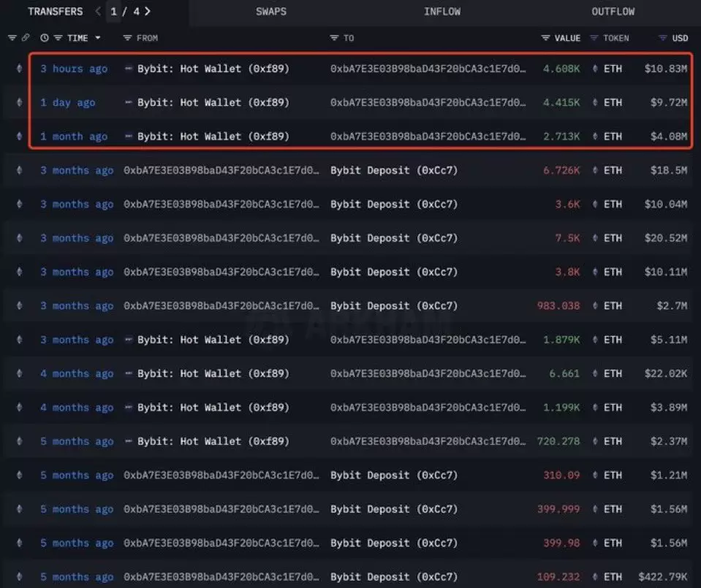Image resolution: width=701 pixels, height=588 pixels.
Task: Open recipient address in the $9.72M row
Action: pos(428,103)
